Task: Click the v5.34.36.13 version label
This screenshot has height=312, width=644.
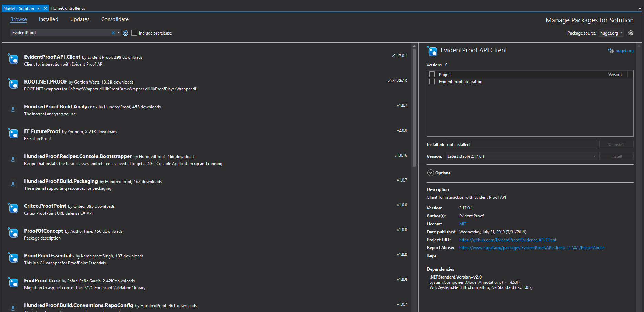Action: pyautogui.click(x=397, y=81)
